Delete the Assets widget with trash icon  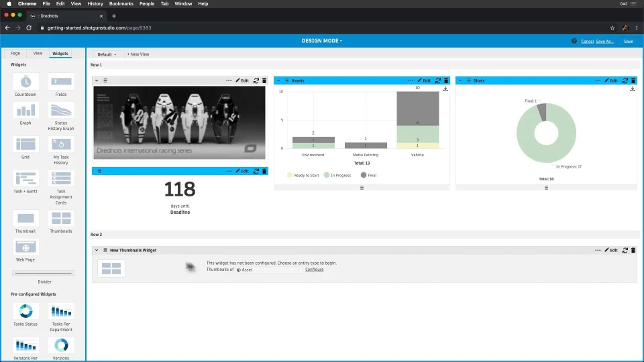[x=446, y=80]
